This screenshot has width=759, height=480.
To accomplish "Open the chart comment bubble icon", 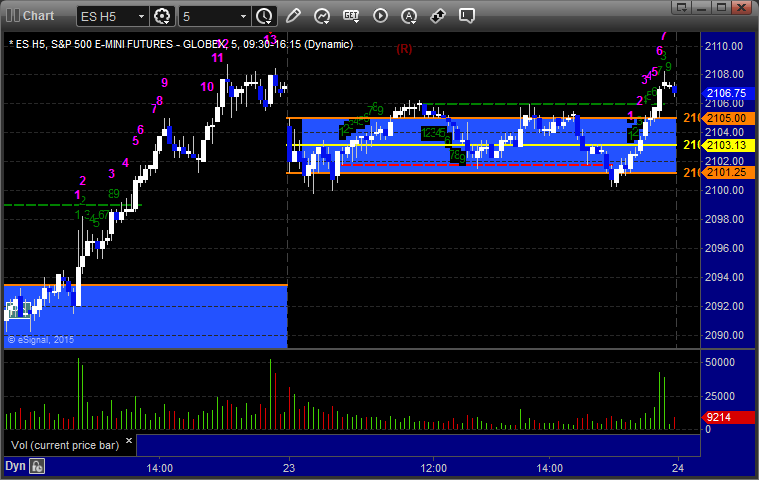I will coord(467,16).
